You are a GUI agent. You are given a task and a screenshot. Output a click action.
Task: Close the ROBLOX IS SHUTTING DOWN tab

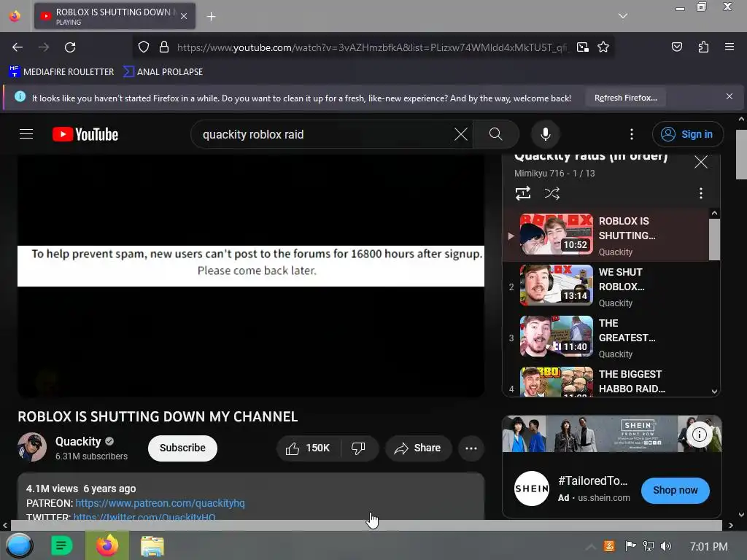tap(184, 16)
